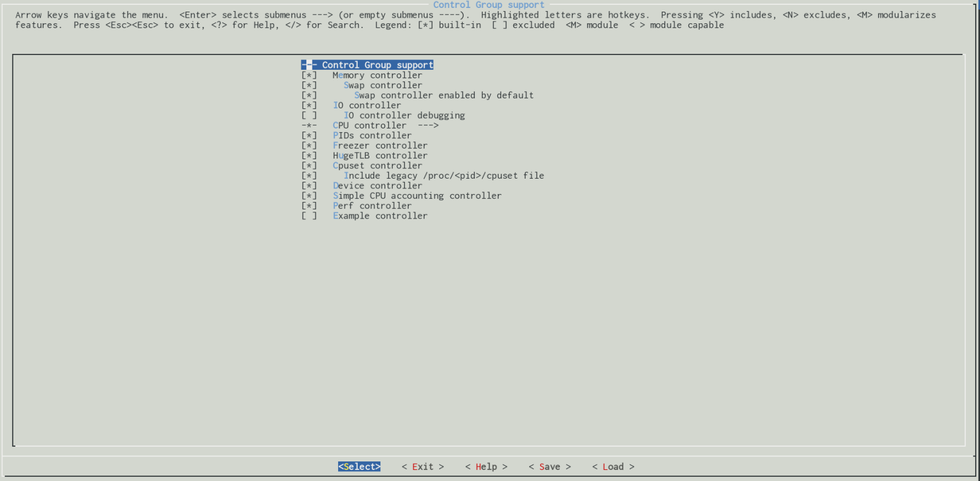
Task: Select the CPU controller menu entry
Action: pos(369,125)
